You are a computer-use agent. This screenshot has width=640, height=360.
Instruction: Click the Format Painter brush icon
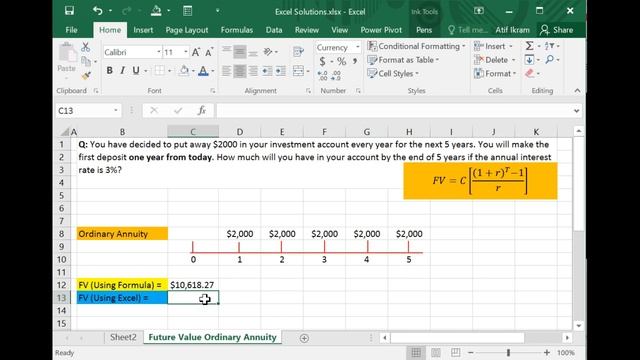point(86,75)
